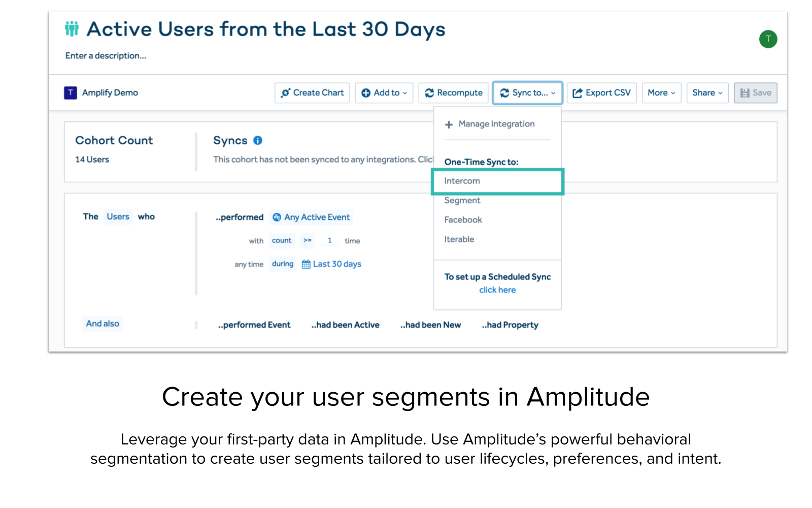
Task: Click the plus icon next to Manage Integration
Action: pyautogui.click(x=449, y=123)
